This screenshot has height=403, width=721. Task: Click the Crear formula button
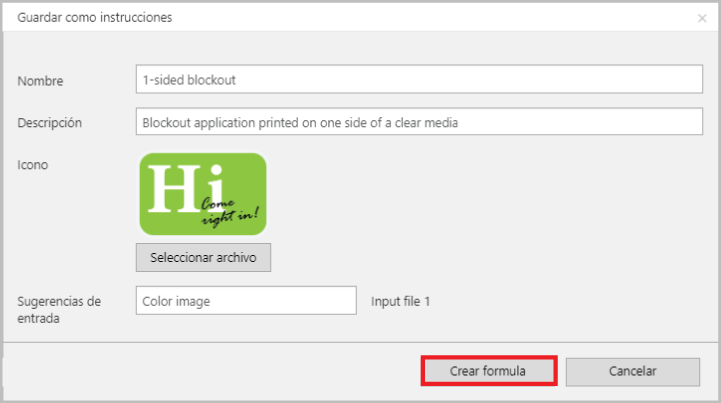(x=489, y=371)
